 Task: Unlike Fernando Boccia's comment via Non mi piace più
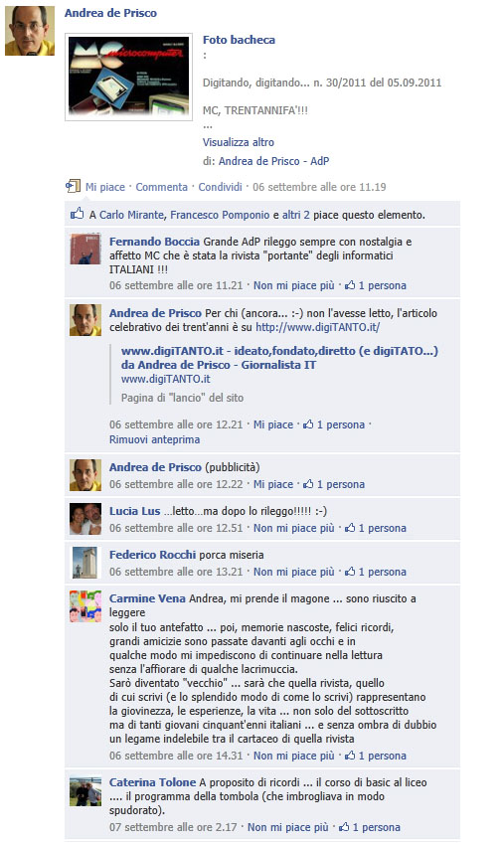(294, 285)
